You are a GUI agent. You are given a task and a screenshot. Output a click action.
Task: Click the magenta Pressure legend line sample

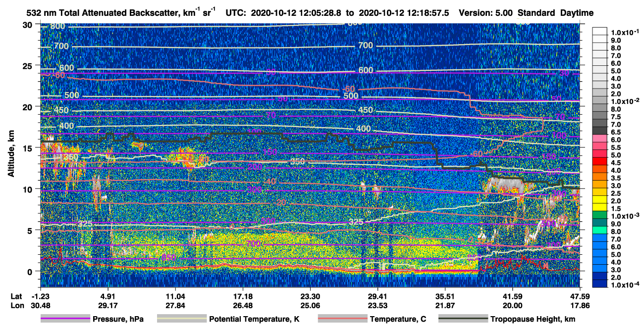[65, 319]
